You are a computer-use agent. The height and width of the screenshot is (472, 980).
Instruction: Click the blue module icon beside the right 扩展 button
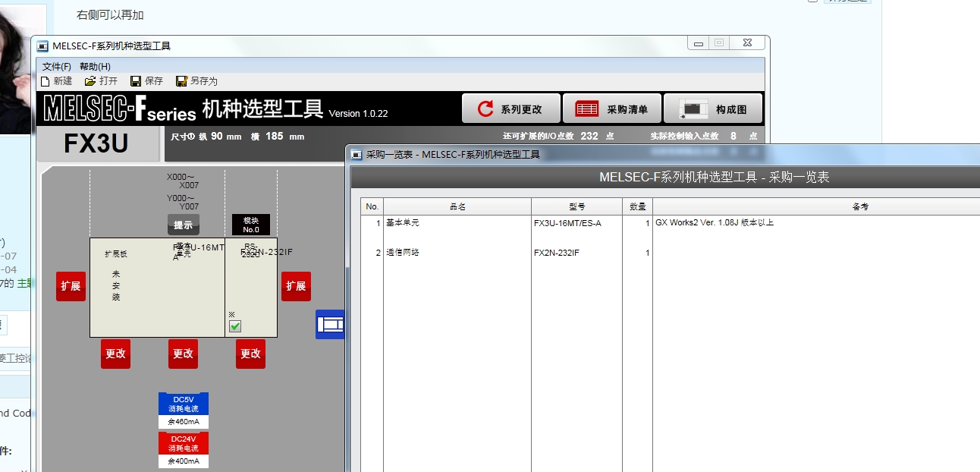pos(330,325)
